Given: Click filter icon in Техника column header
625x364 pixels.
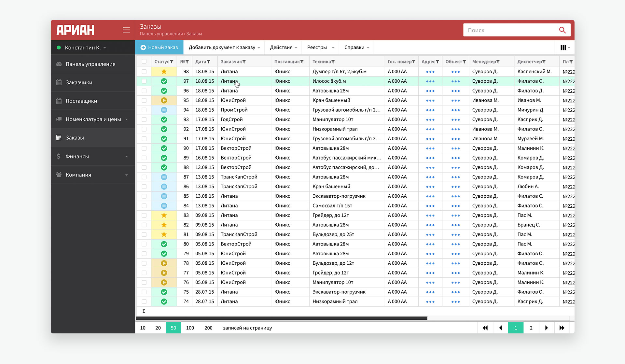Looking at the screenshot, I should coord(333,62).
